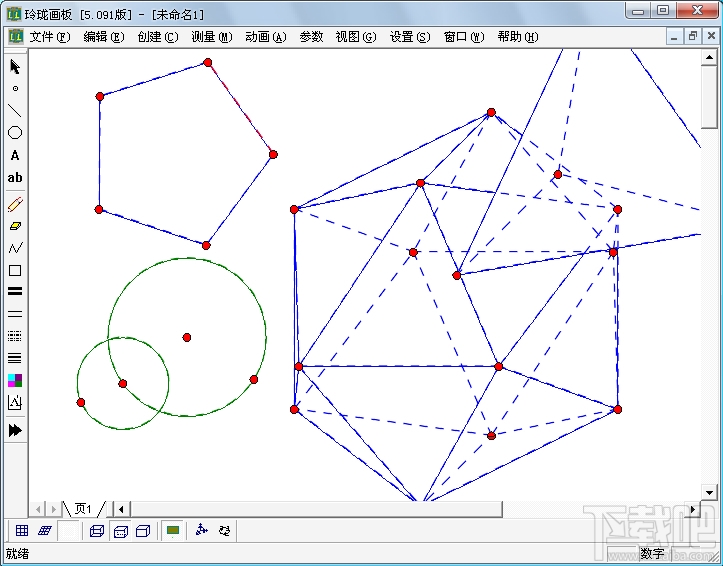Open the 设置(S) menu
Screen dimensions: 723x566
(x=410, y=37)
